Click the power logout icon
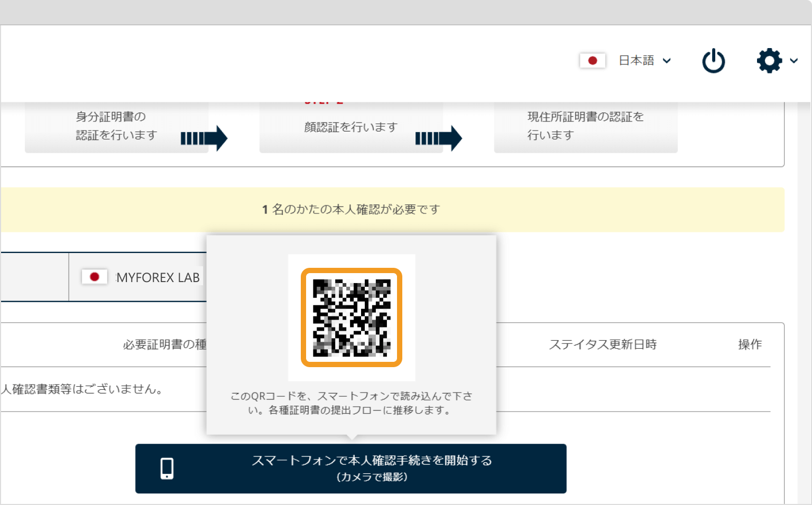 (713, 61)
